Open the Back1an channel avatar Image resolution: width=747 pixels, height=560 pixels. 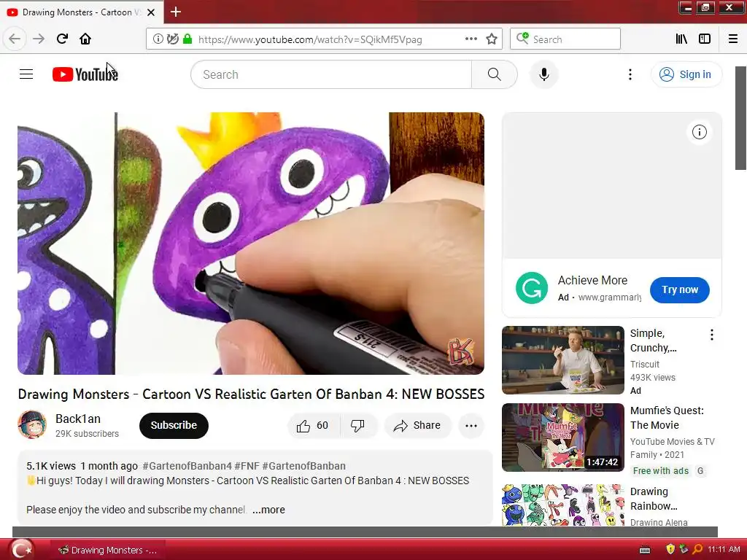32,425
